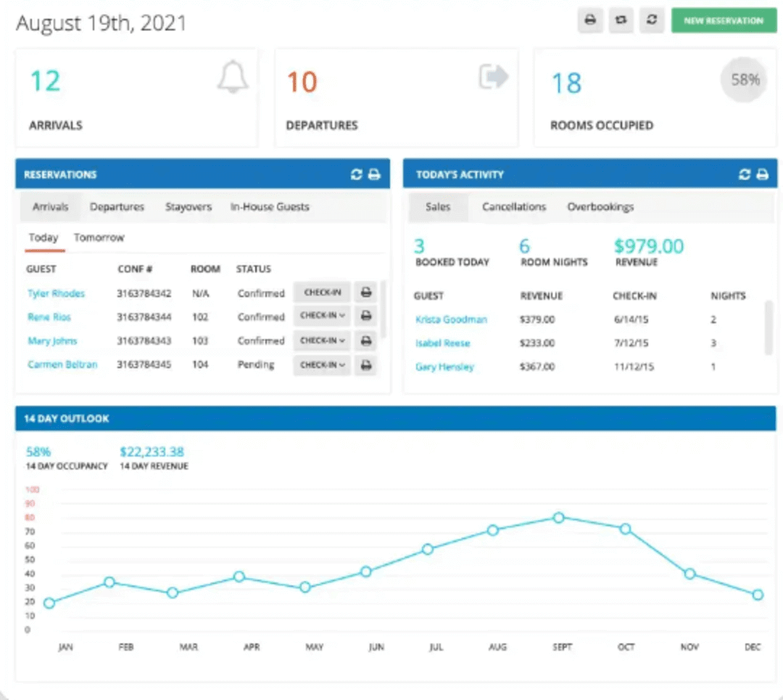
Task: Refresh the Reservations panel
Action: coord(355,174)
